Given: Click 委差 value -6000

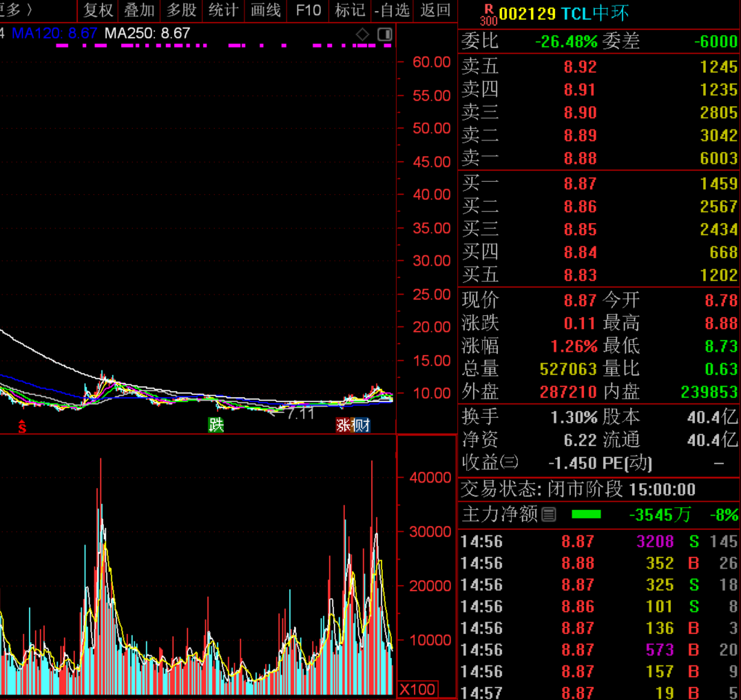Looking at the screenshot, I should point(716,41).
